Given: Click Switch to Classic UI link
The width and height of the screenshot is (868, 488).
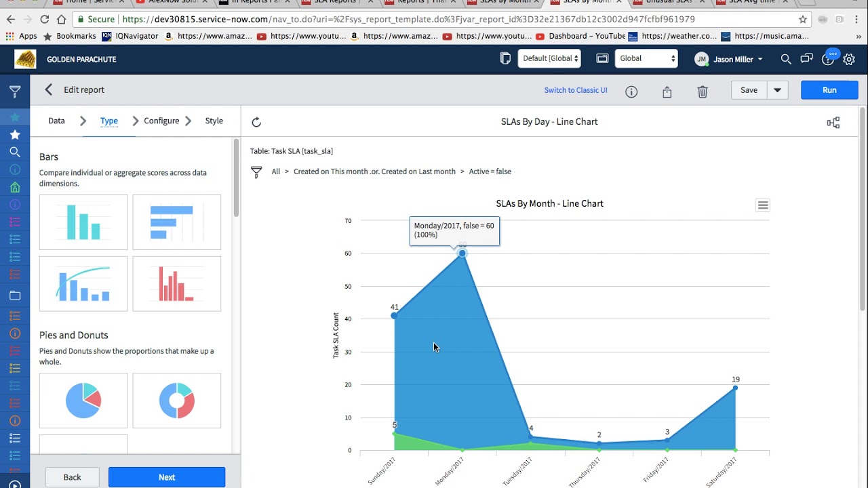Looking at the screenshot, I should click(x=576, y=90).
